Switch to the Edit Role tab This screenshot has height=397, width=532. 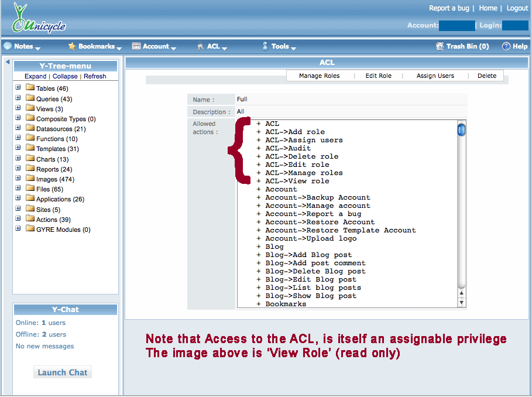[x=378, y=76]
